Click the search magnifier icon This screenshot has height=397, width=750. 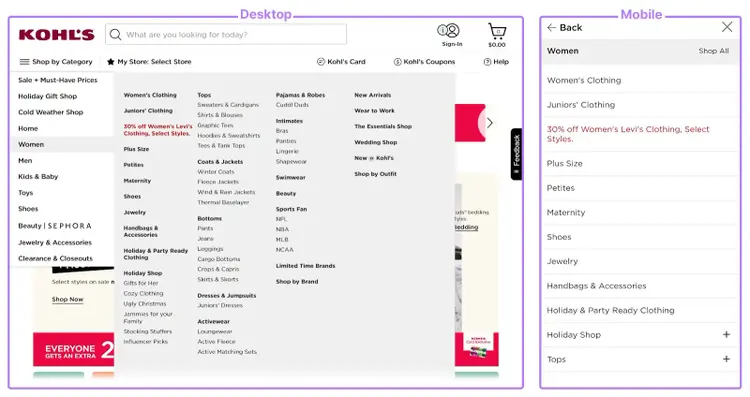coord(115,34)
